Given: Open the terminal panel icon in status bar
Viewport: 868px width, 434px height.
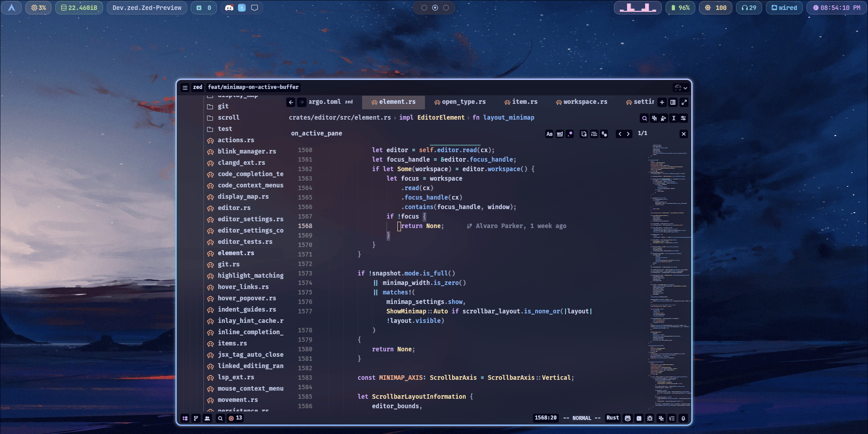Looking at the screenshot, I should point(638,418).
